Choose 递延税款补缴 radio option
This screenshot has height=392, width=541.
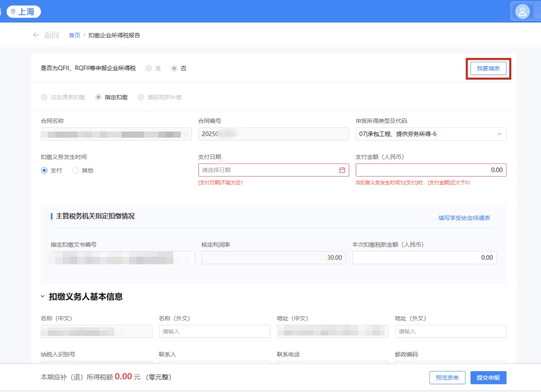point(141,97)
